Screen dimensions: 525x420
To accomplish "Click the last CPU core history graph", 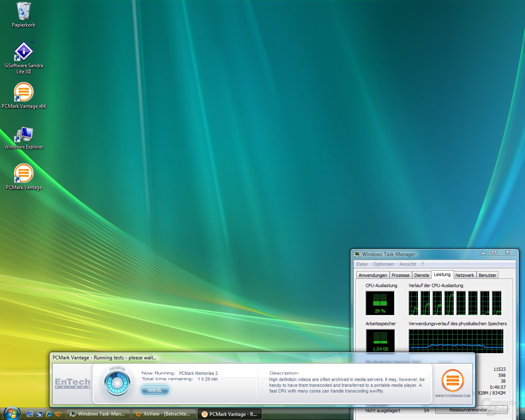I will 497,303.
